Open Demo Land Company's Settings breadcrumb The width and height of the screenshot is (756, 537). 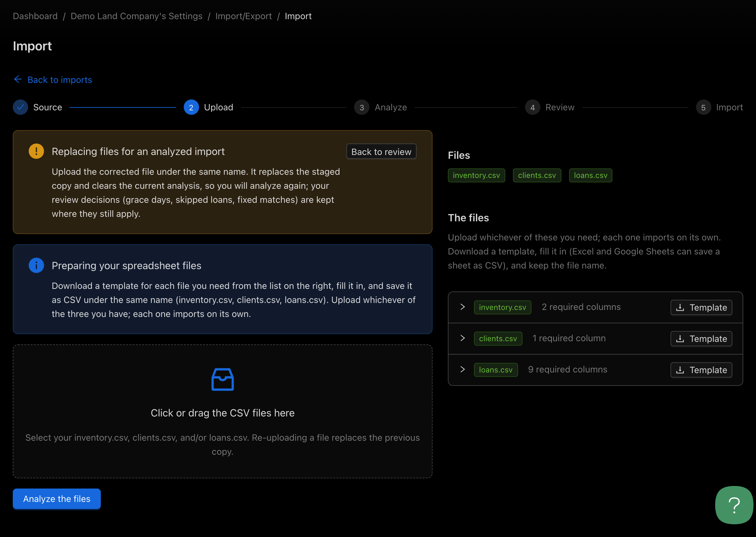pos(137,16)
